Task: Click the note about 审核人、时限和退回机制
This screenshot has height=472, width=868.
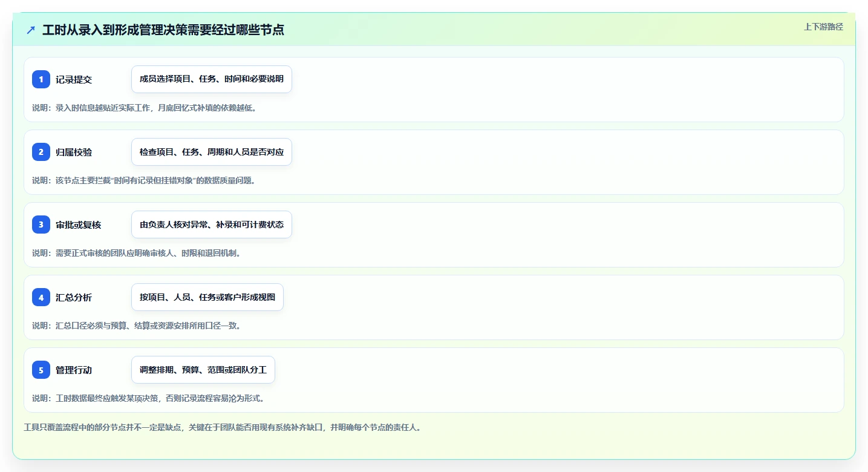Action: point(137,253)
